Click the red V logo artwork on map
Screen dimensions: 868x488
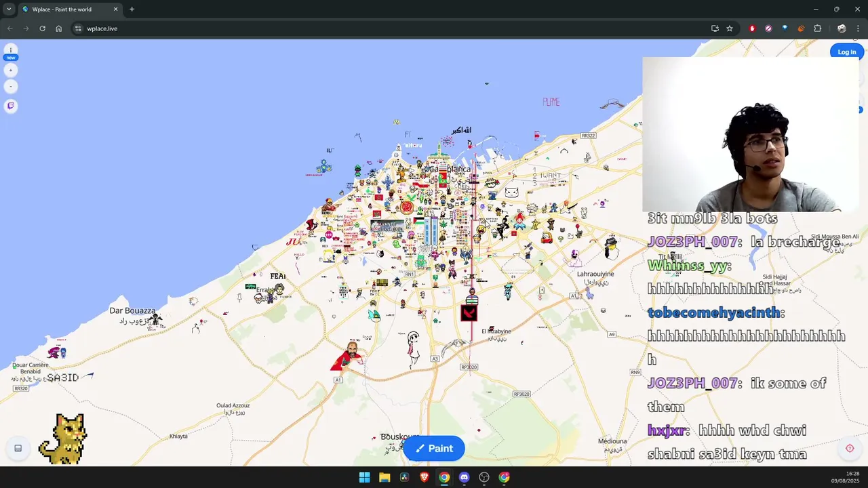tap(469, 313)
